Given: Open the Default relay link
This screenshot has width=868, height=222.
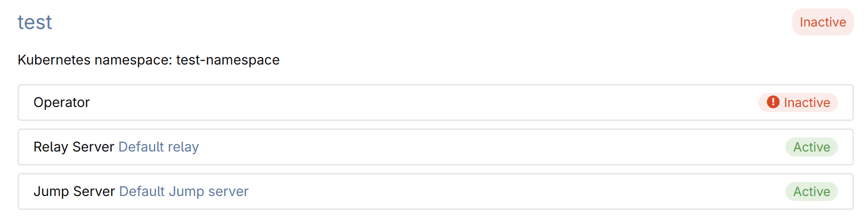Looking at the screenshot, I should [x=158, y=147].
